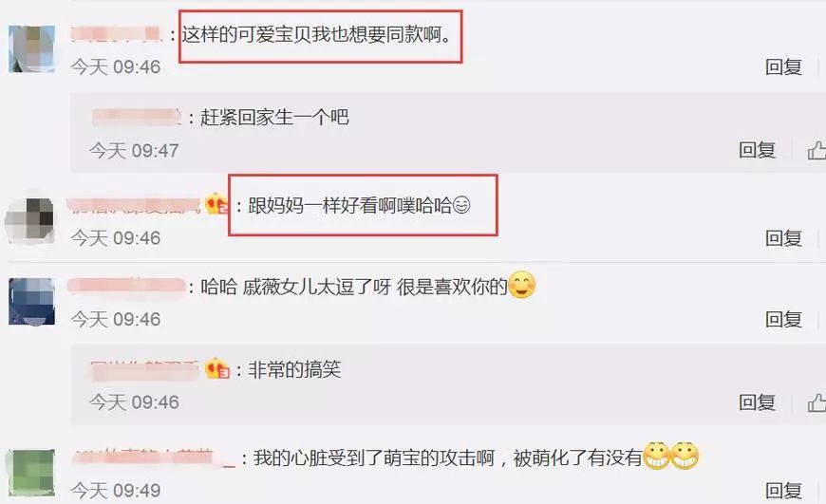
Task: Reply to comment "这样的可爱宝贝我也想要同款啊"
Action: 784,66
